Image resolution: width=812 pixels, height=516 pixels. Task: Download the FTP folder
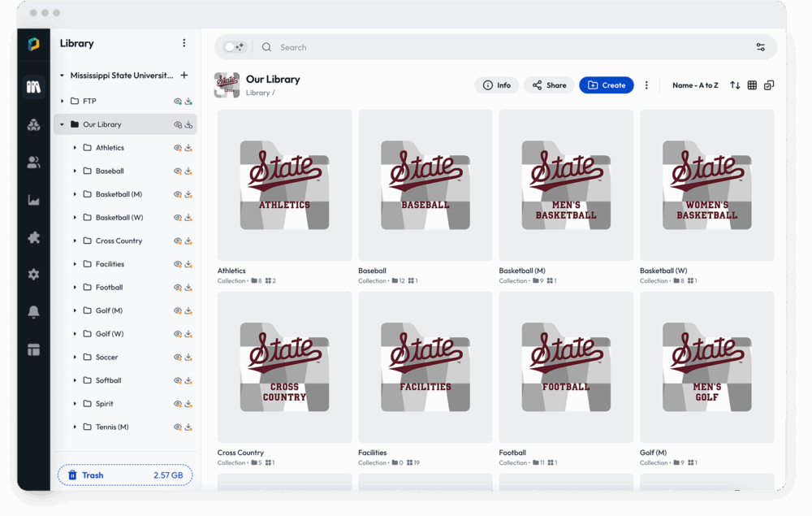[x=188, y=101]
